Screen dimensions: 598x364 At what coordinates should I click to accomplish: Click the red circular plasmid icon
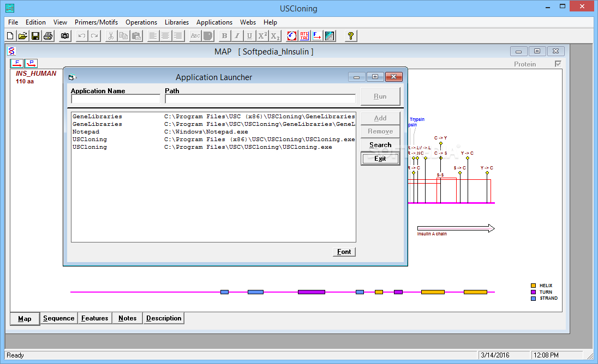pos(292,36)
